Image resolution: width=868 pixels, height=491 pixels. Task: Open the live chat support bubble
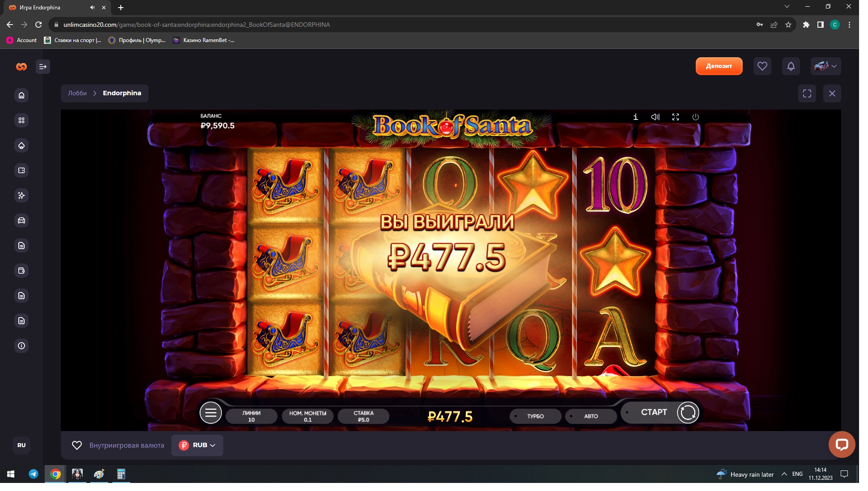pos(842,444)
